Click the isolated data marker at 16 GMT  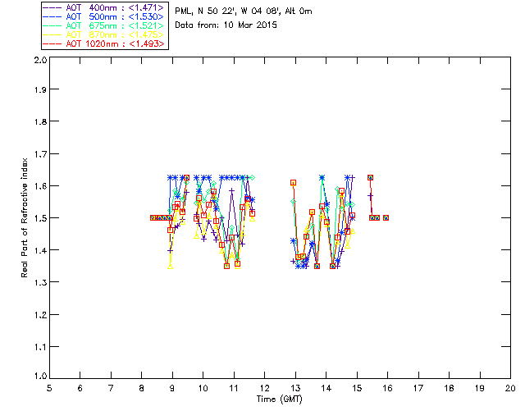(386, 218)
